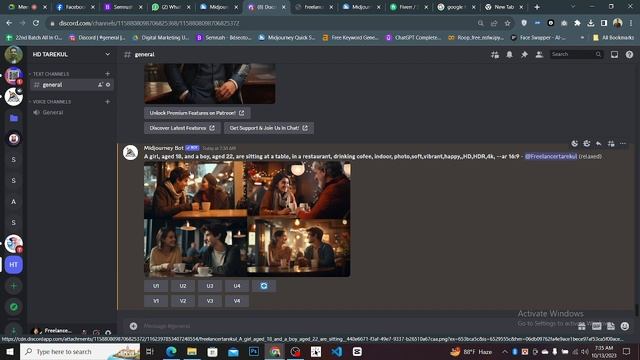Switch to the New Tab browser tab
Image resolution: width=640 pixels, height=360 pixels.
coord(504,7)
